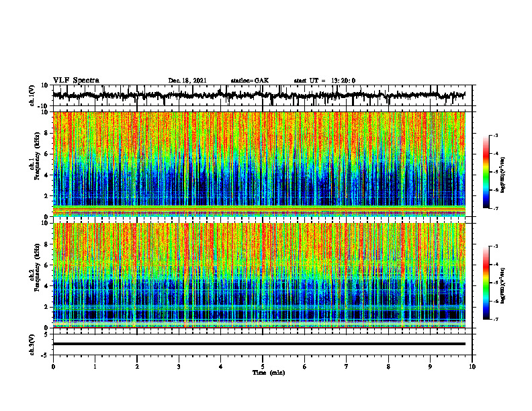Click the "-3" label on ch.1 color scale
Viewport: 532px width, 411px height.
(x=496, y=135)
